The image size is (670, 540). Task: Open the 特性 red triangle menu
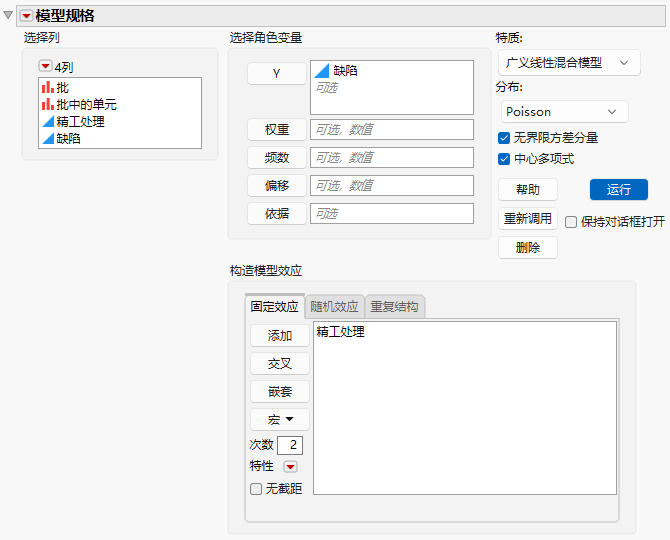(x=291, y=467)
